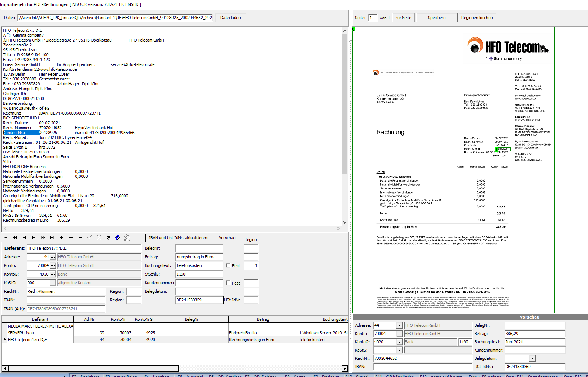Open the KontoG lookup in the Vorschau panel

(399, 342)
